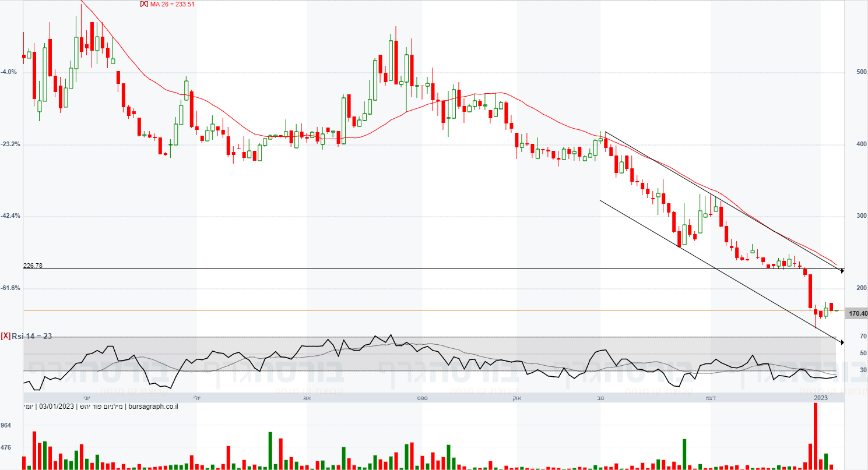Image resolution: width=868 pixels, height=470 pixels.
Task: Click the אוג month label on the time axis
Action: 307,398
